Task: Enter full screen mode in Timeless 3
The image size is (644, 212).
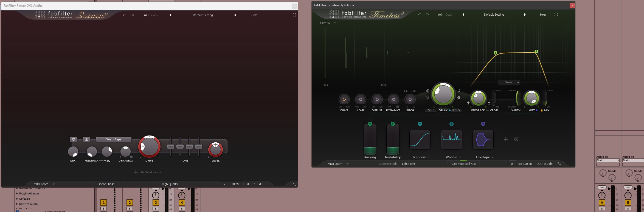Action: tap(556, 15)
